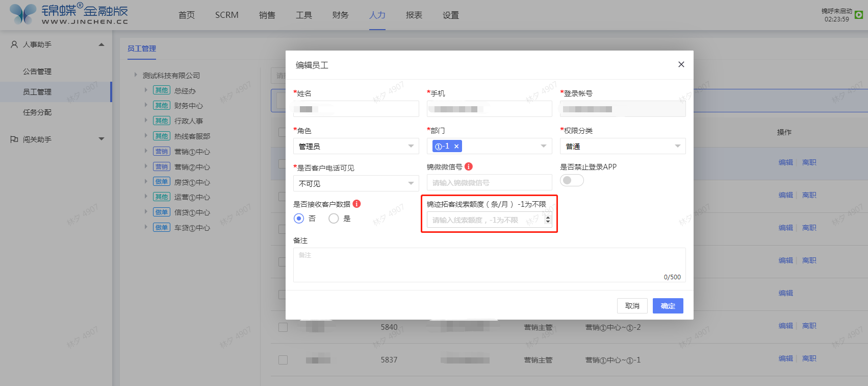
Task: Open the 工具 menu
Action: [x=304, y=15]
